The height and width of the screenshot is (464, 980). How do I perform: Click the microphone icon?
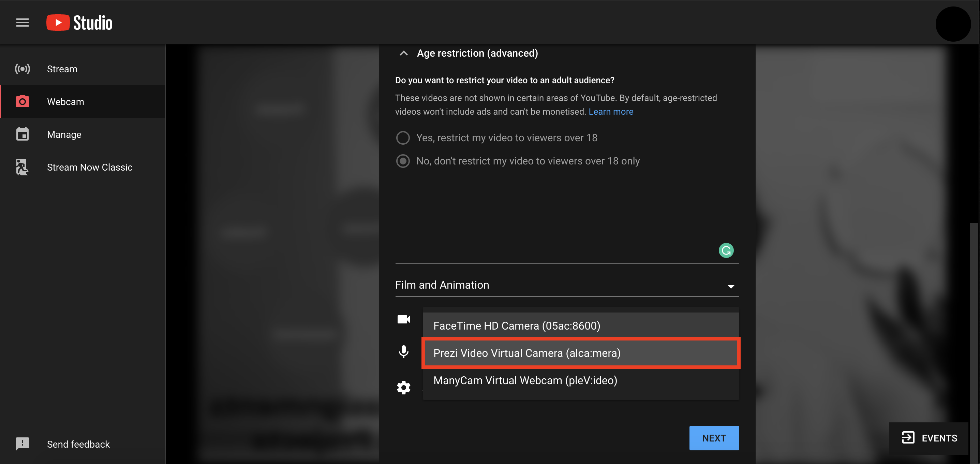coord(403,352)
